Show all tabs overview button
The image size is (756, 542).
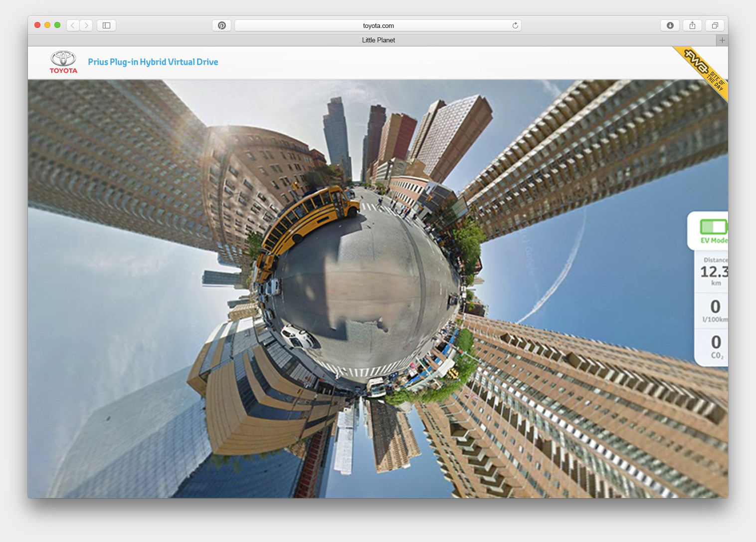pos(715,25)
